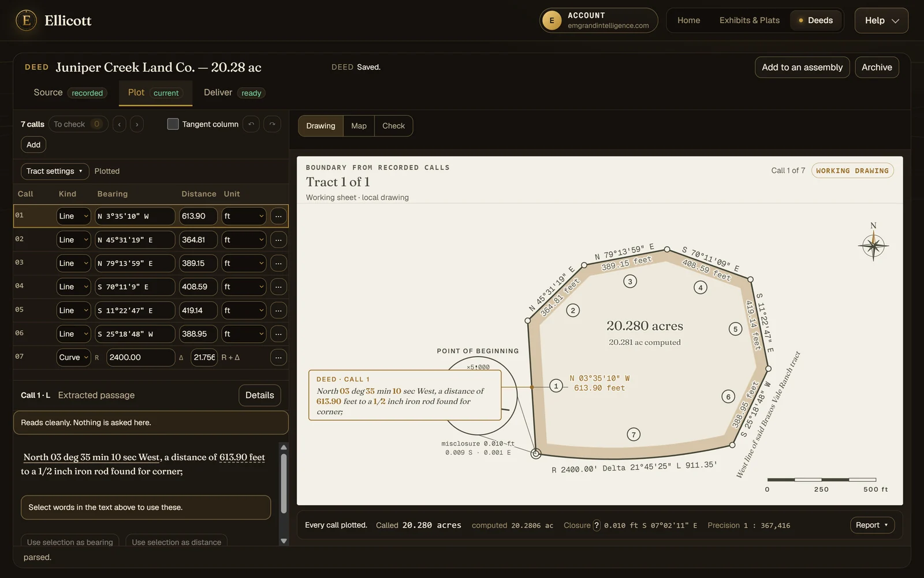The width and height of the screenshot is (924, 578).
Task: Open the more options menu for call 05
Action: click(x=278, y=310)
